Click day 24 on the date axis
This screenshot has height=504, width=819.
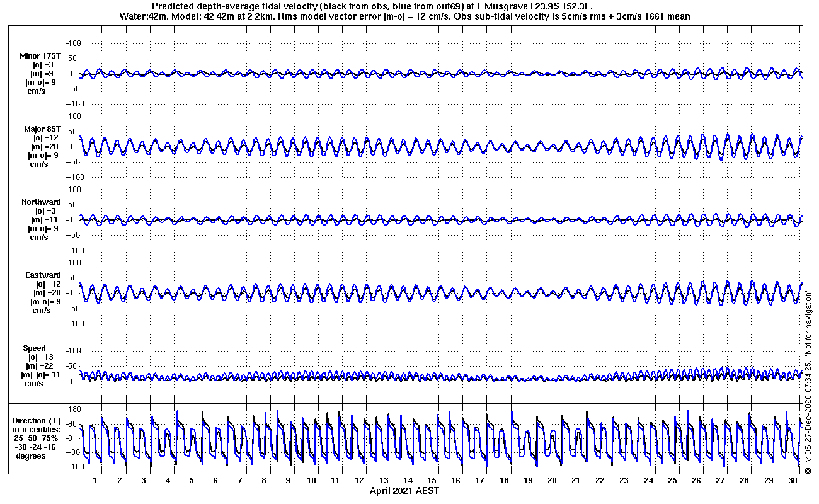(x=649, y=480)
